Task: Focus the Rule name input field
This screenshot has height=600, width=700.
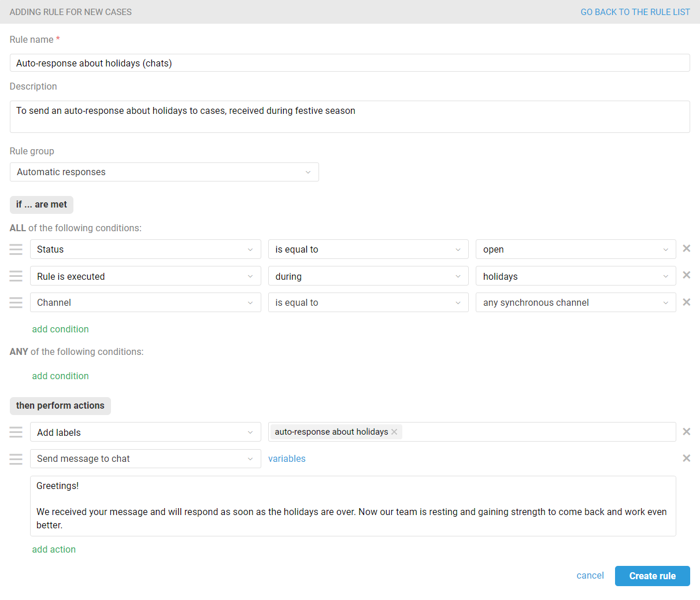Action: click(x=350, y=63)
